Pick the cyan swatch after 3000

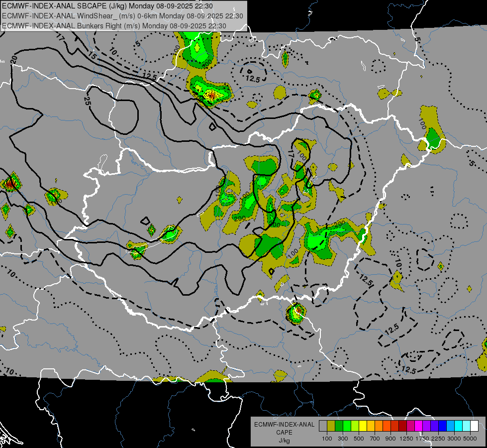459,426
